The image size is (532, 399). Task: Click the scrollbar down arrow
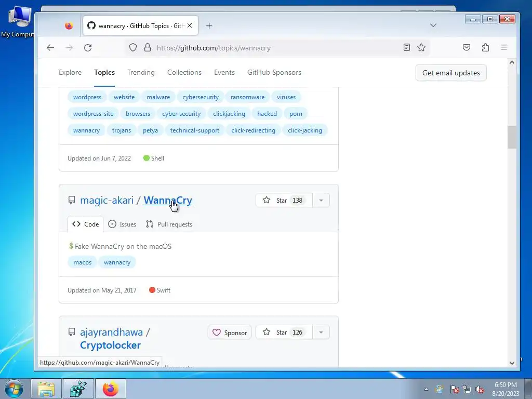point(512,363)
